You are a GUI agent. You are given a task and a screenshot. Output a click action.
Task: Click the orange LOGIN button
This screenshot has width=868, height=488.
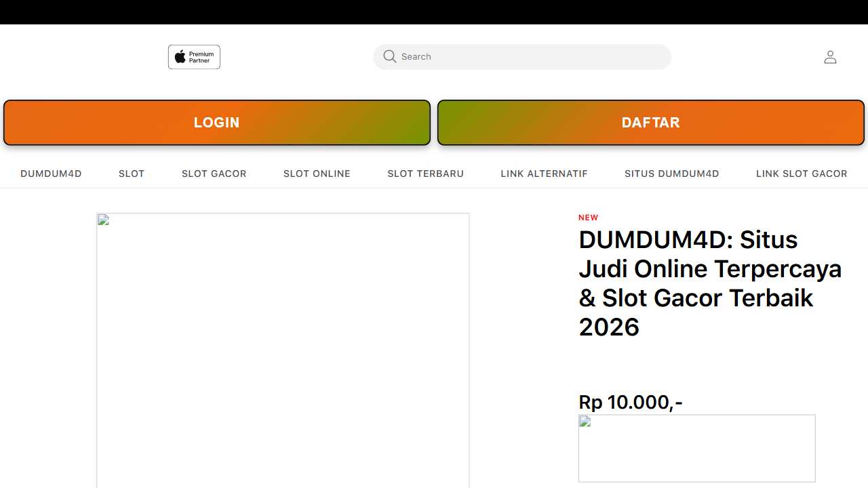[217, 123]
